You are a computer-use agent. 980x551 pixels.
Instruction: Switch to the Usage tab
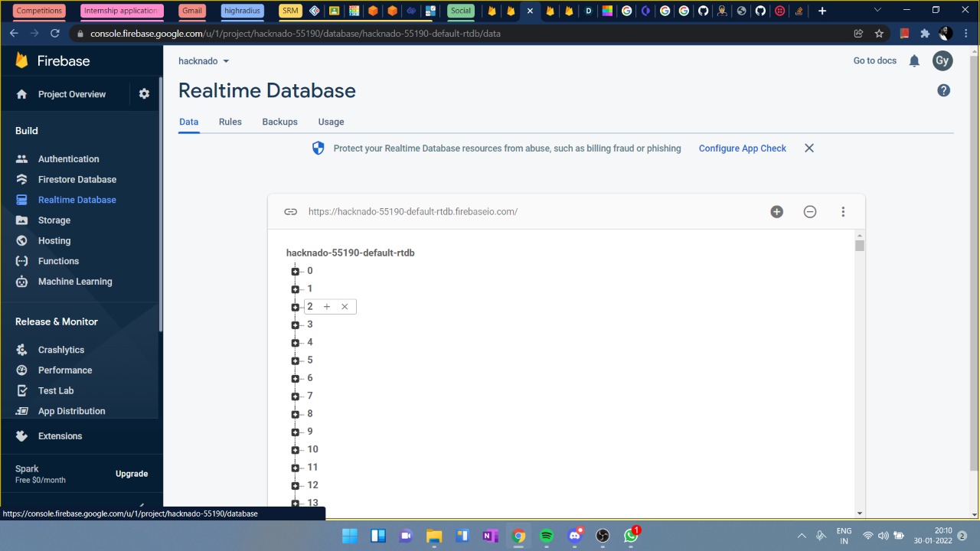[331, 122]
